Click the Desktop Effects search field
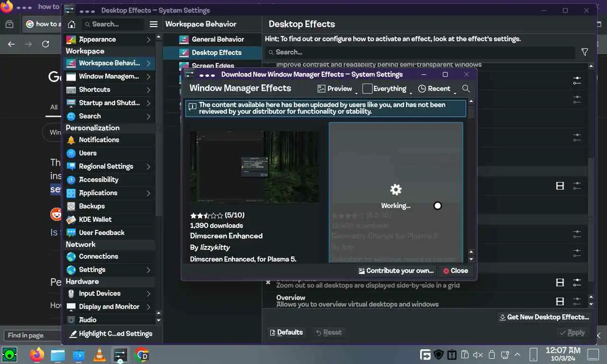The width and height of the screenshot is (607, 364). [420, 52]
